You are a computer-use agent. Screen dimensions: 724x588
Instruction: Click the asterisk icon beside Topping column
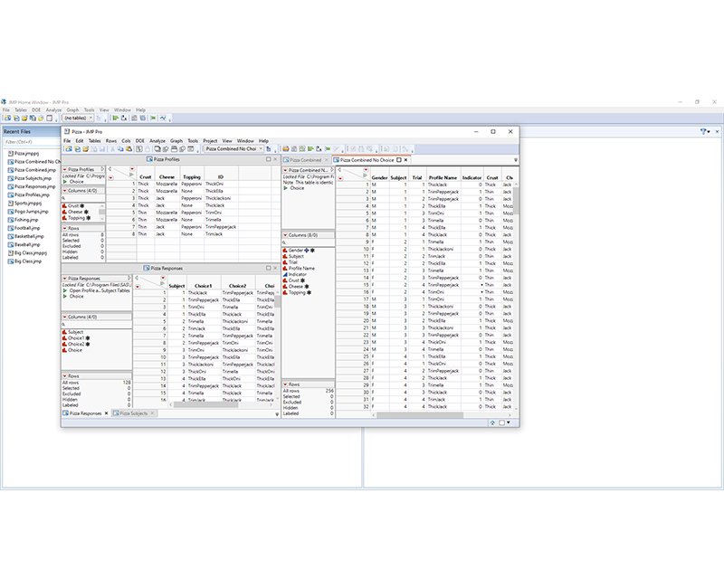(89, 217)
